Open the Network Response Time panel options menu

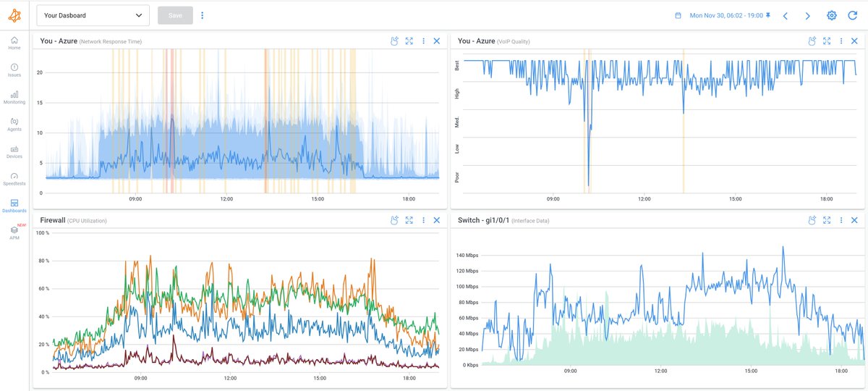(424, 41)
